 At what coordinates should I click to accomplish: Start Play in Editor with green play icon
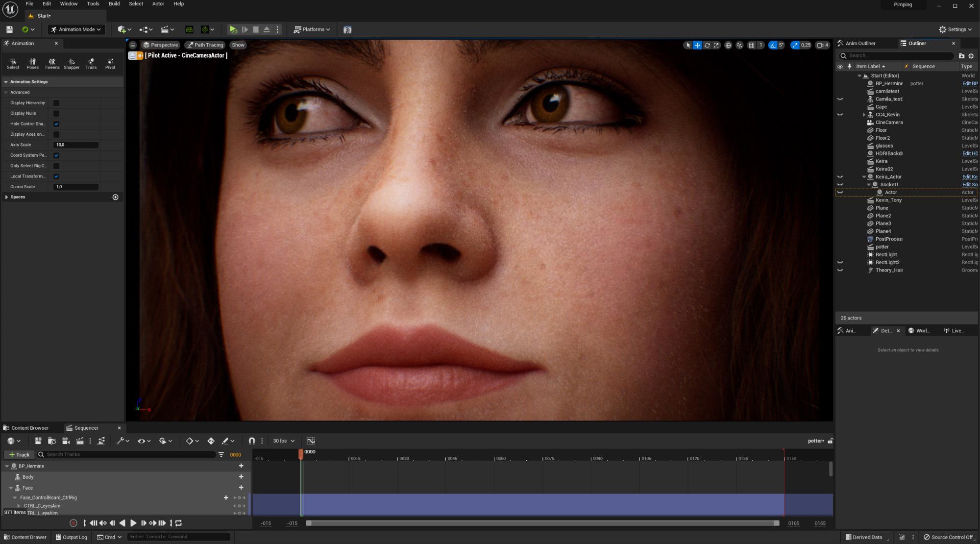pos(233,29)
